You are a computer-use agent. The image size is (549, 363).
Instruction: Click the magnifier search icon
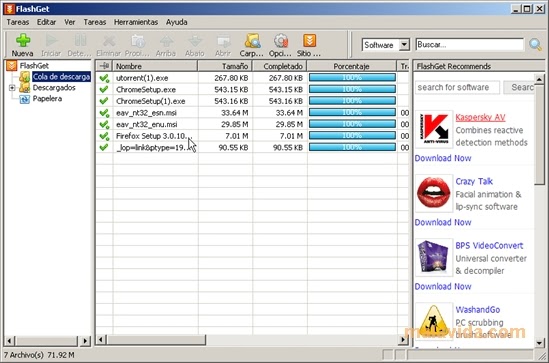pos(535,44)
